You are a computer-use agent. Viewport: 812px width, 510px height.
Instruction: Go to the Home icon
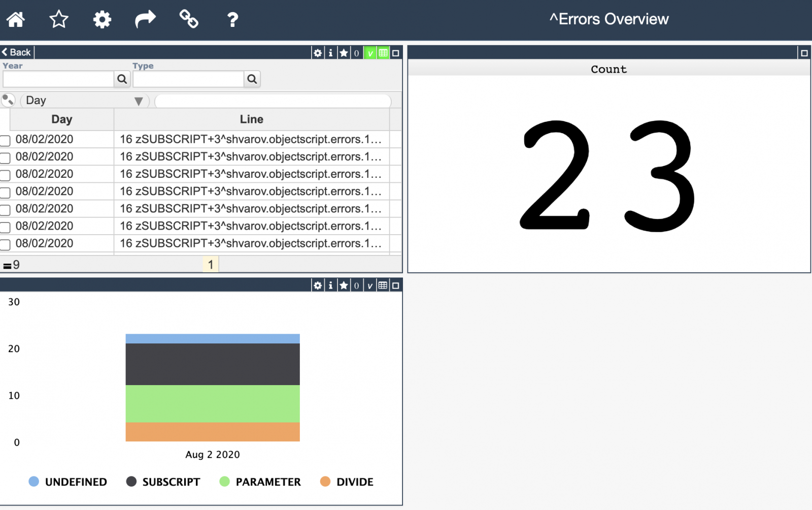16,19
